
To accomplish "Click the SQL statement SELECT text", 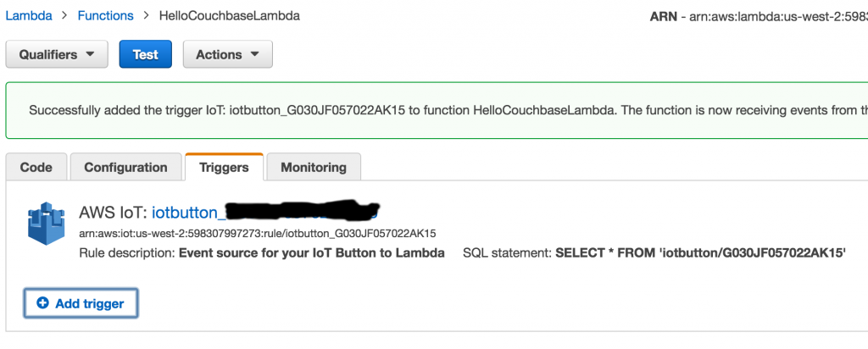I will point(700,252).
